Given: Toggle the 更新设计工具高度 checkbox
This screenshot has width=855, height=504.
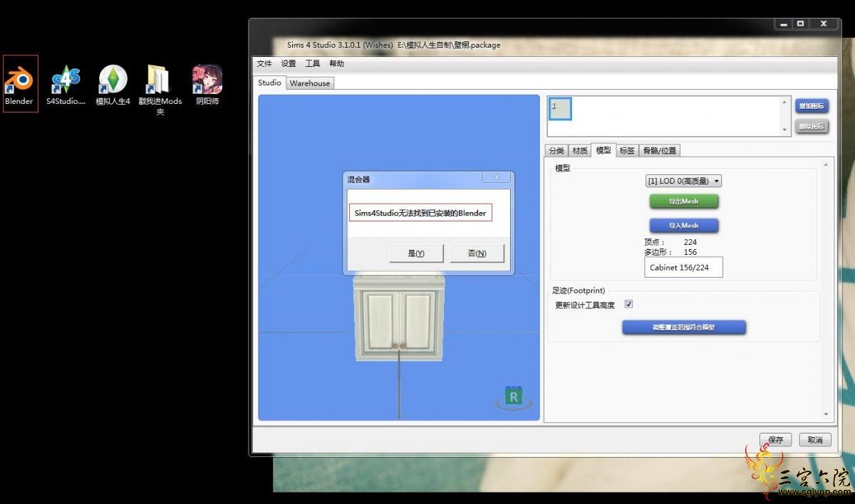Looking at the screenshot, I should 628,305.
